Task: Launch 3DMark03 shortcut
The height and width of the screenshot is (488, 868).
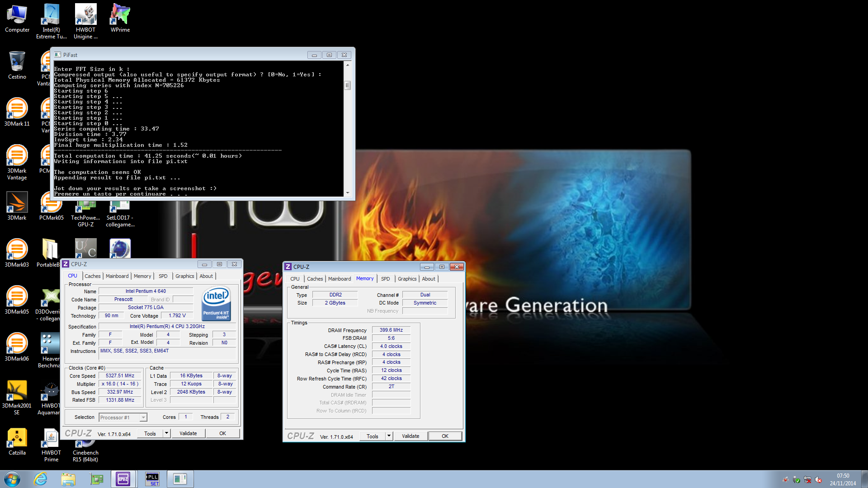Action: click(17, 253)
